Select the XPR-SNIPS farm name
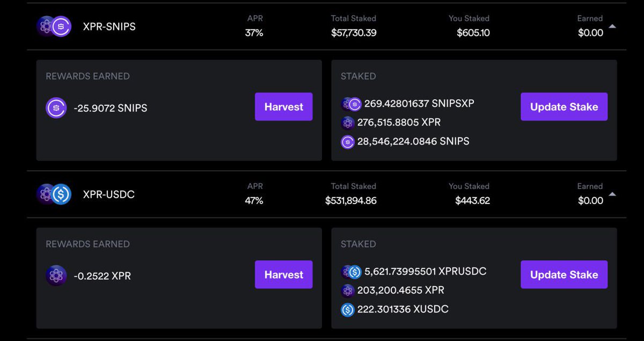The image size is (644, 341). click(x=109, y=26)
